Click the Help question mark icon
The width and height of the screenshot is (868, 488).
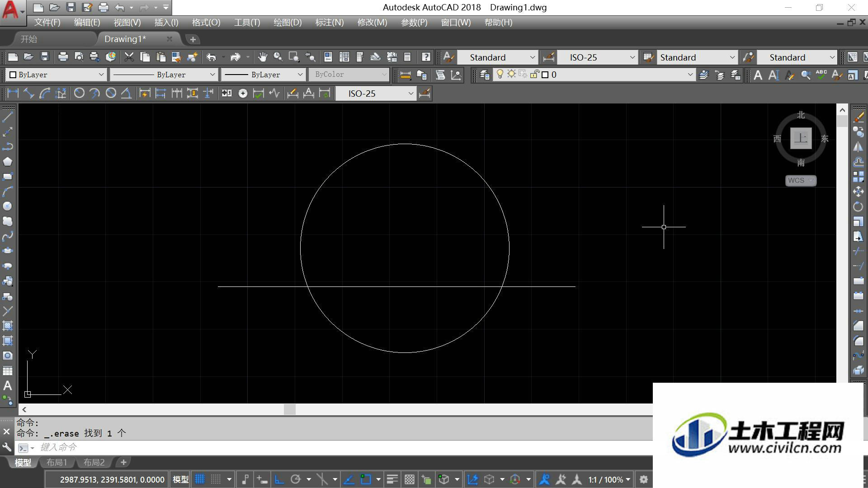426,57
